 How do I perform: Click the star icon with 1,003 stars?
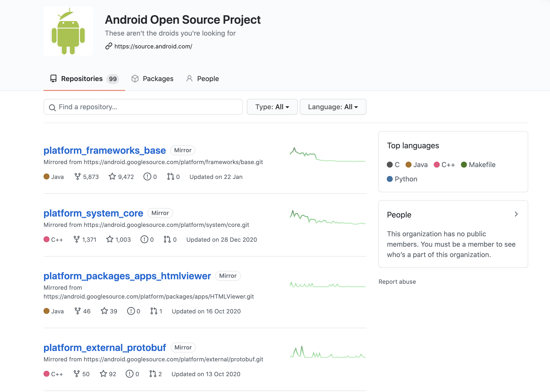(110, 239)
